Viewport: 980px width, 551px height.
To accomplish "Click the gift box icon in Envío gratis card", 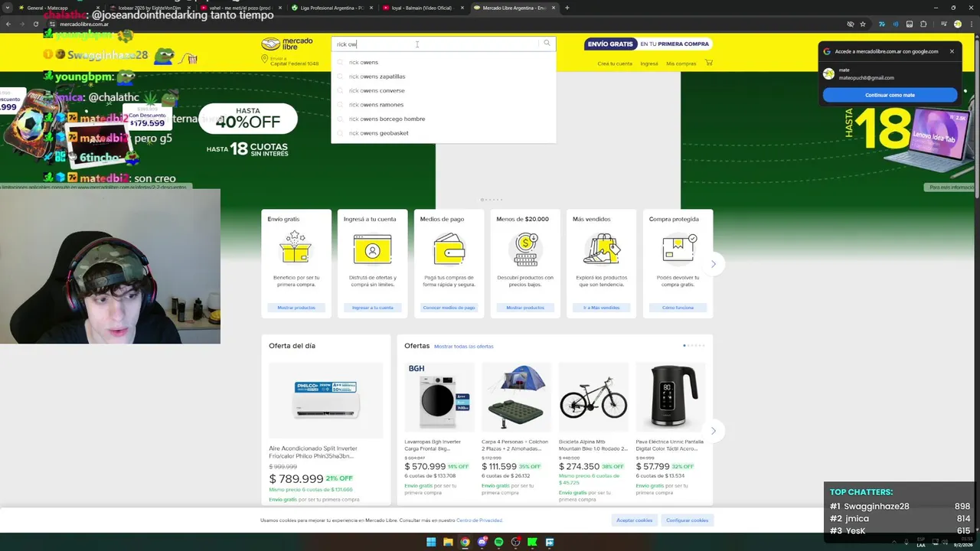I will pos(296,248).
